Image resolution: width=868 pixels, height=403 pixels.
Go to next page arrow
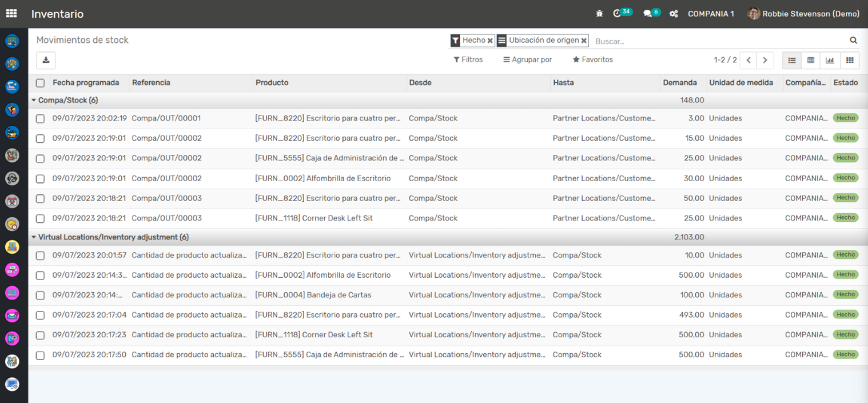tap(765, 60)
